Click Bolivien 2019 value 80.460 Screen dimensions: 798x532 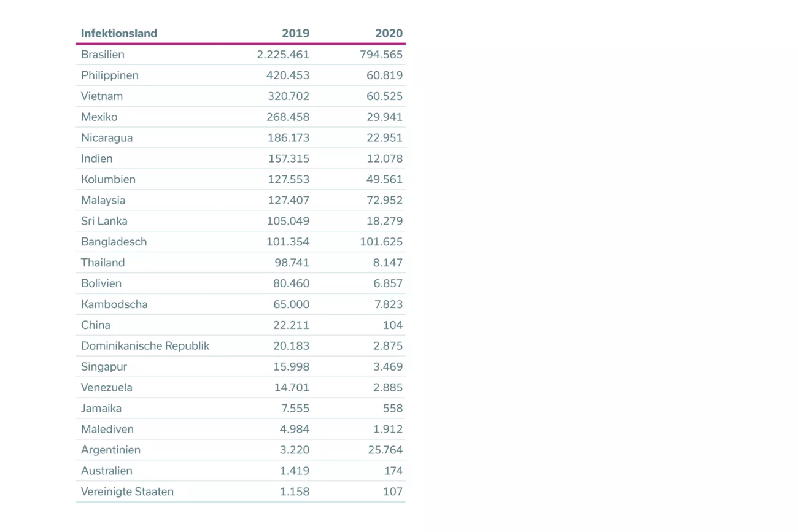[292, 283]
